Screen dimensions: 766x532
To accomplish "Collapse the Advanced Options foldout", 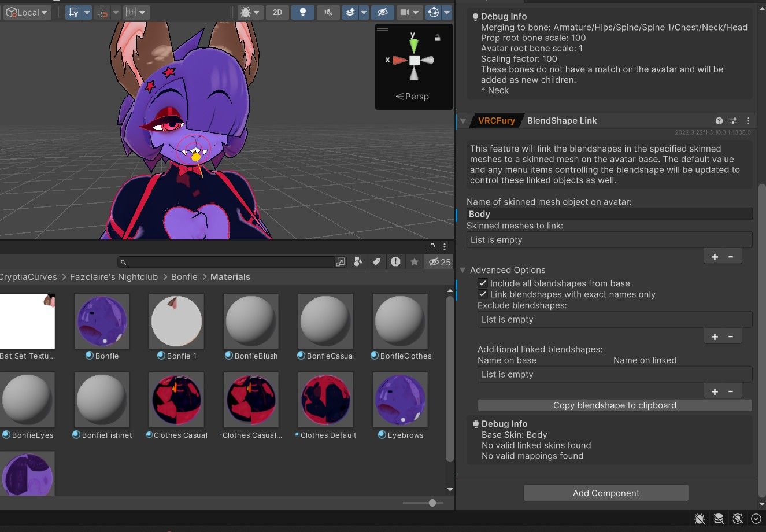I will [463, 270].
